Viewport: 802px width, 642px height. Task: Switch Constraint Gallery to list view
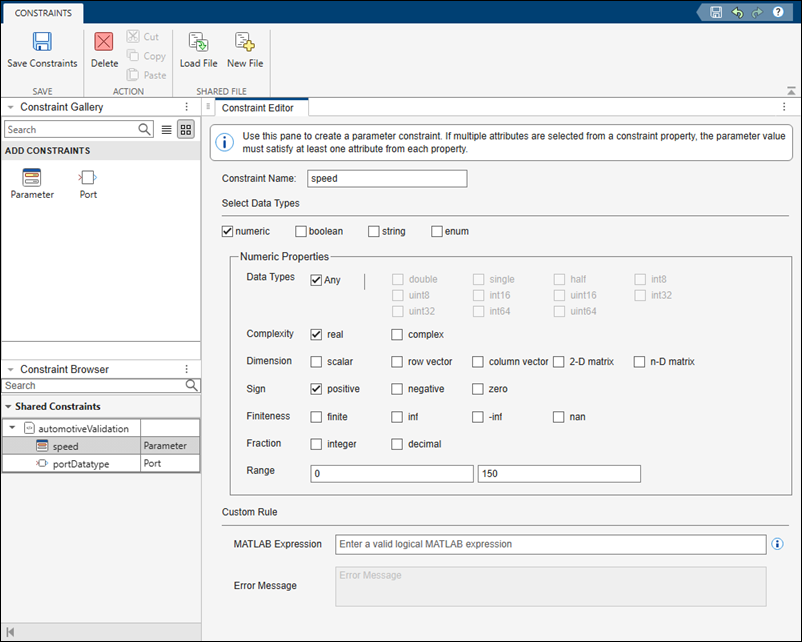click(165, 129)
